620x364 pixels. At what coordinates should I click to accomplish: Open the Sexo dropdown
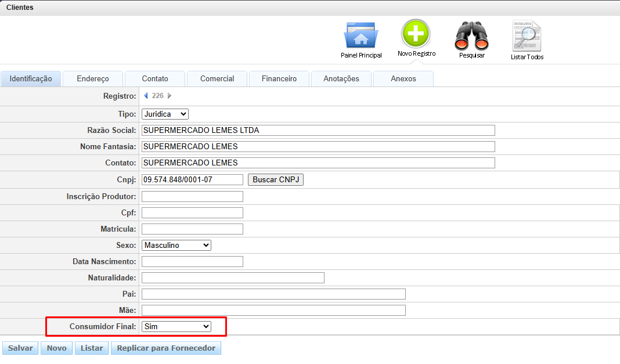click(176, 246)
